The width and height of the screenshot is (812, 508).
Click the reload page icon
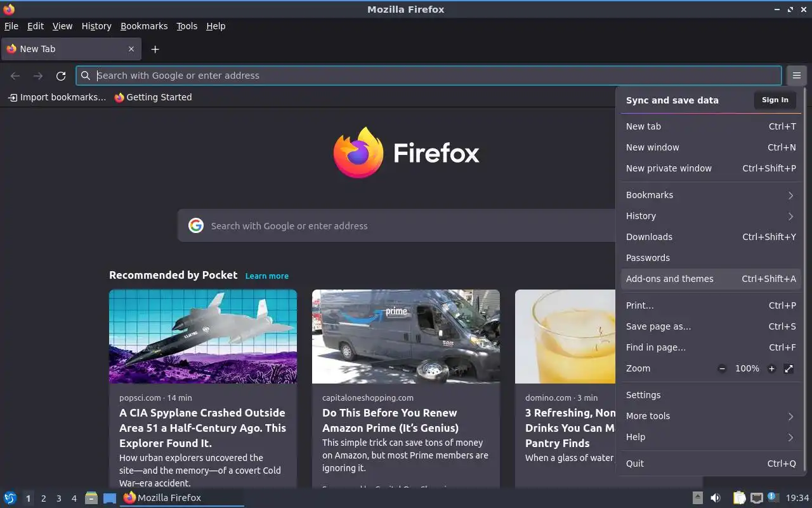[x=61, y=76]
